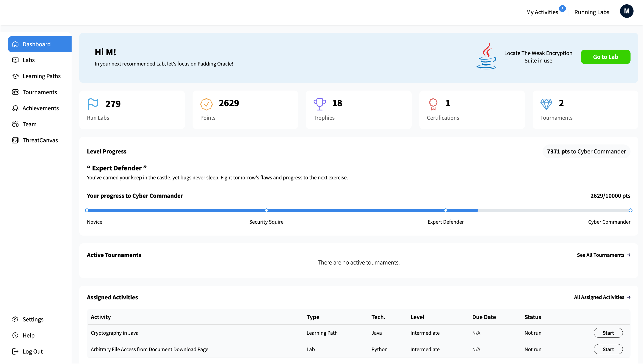
Task: Click the Status column header
Action: [533, 317]
